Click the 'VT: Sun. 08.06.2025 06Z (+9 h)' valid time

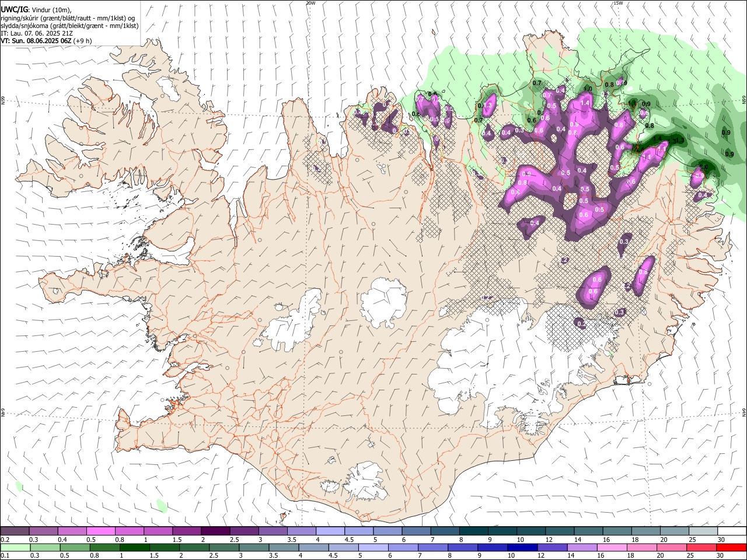46,41
